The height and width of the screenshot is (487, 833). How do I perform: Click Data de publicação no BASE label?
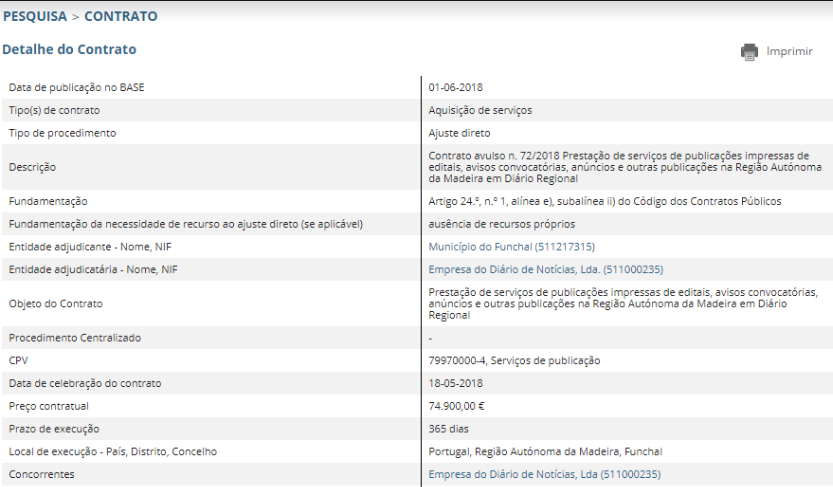(76, 88)
